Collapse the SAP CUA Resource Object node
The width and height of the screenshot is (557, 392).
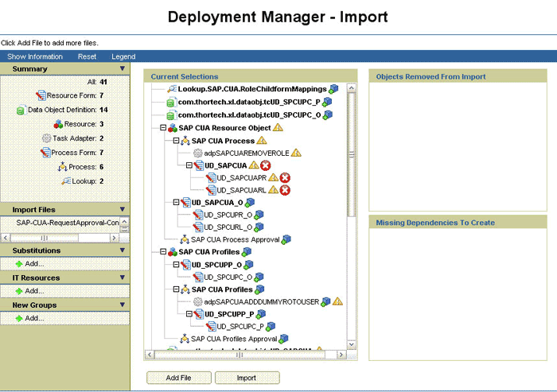(163, 127)
